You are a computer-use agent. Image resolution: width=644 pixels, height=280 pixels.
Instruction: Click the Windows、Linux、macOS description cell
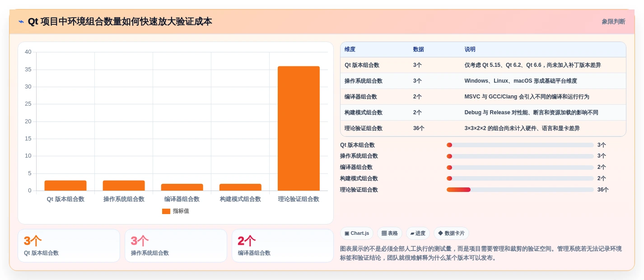pyautogui.click(x=521, y=81)
